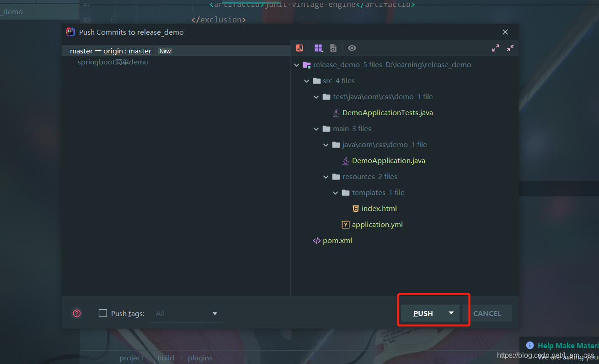Select DemoApplication.java in file tree

[389, 160]
